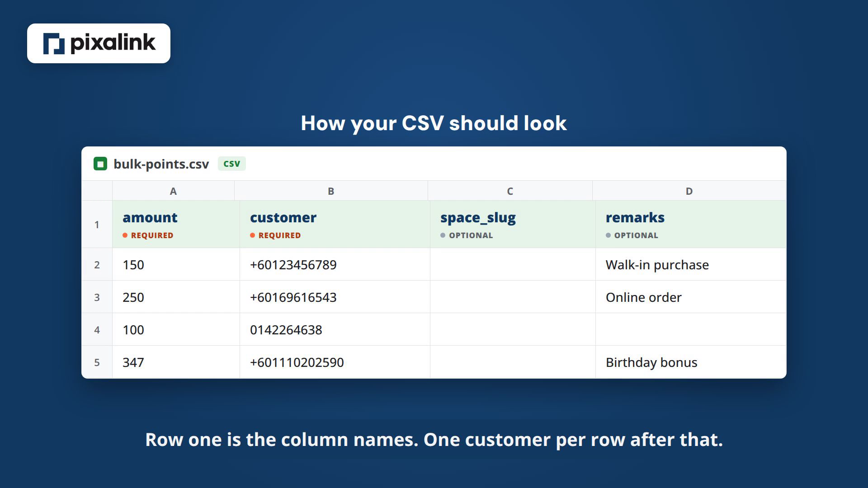Click the bulk-points.csv file name
The width and height of the screenshot is (868, 488).
tap(161, 164)
